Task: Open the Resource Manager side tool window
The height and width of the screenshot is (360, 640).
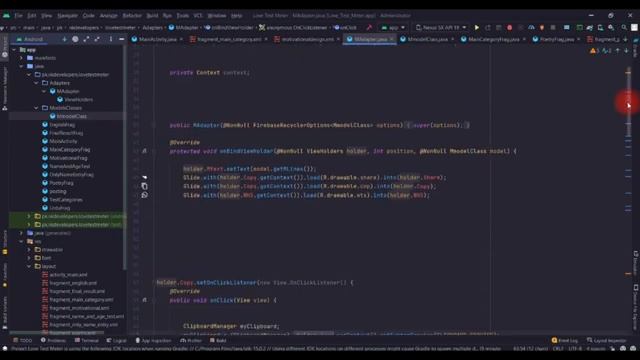Action: 5,89
